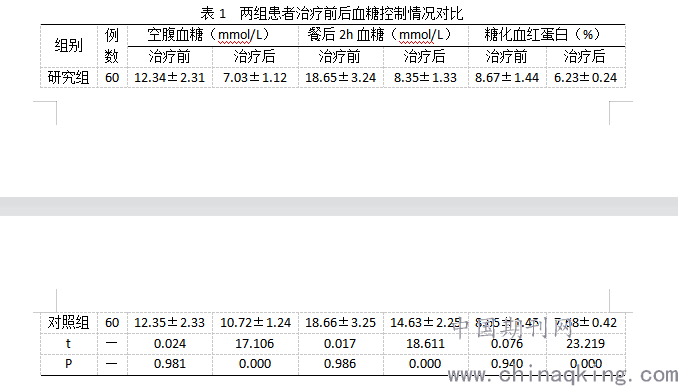Select the 研究组 row label
Screen dimensions: 678x386
pos(69,78)
